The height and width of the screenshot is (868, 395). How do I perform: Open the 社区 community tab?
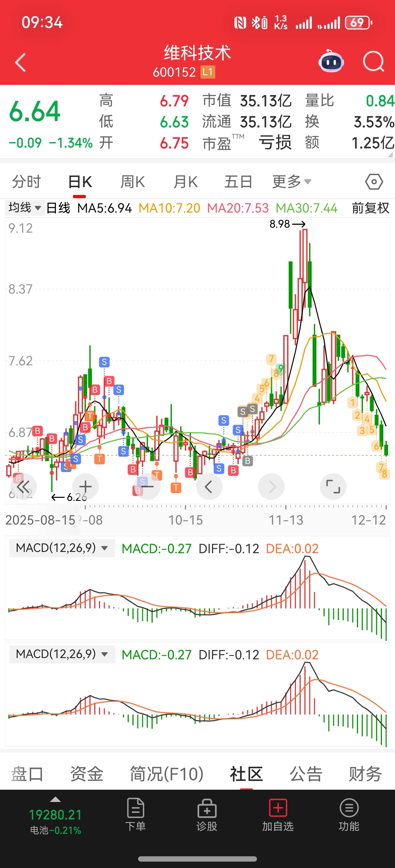click(x=246, y=774)
